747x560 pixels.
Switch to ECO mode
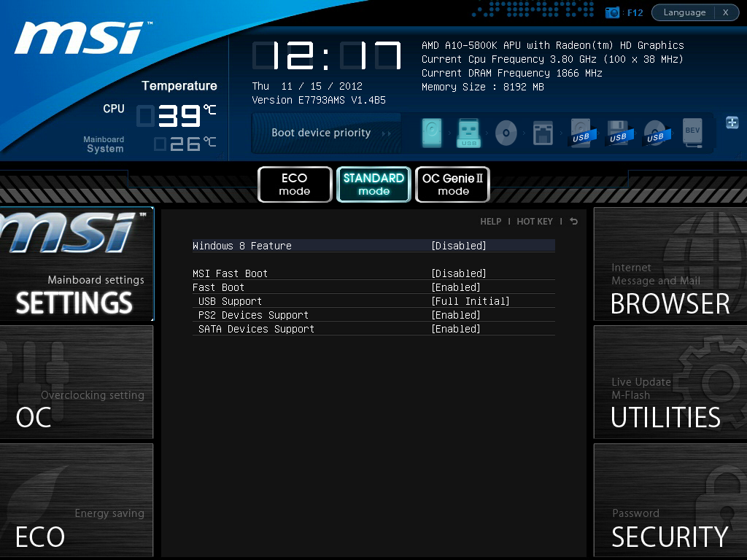[295, 184]
